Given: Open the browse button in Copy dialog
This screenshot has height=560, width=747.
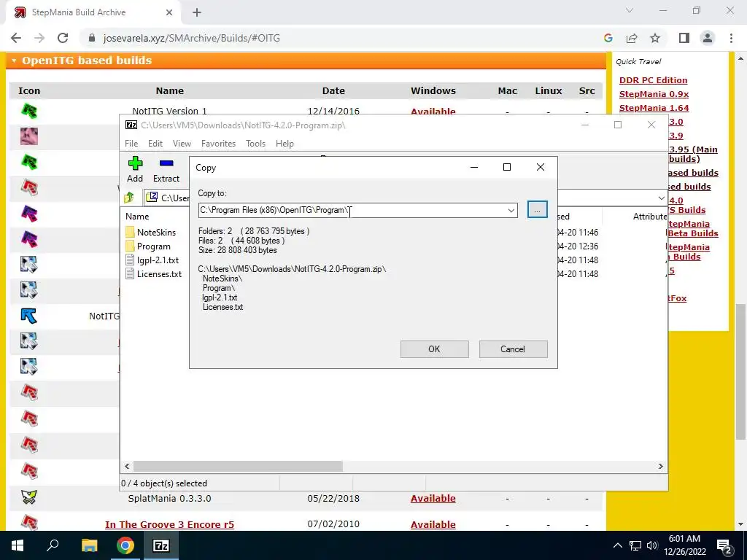Looking at the screenshot, I should coord(538,210).
